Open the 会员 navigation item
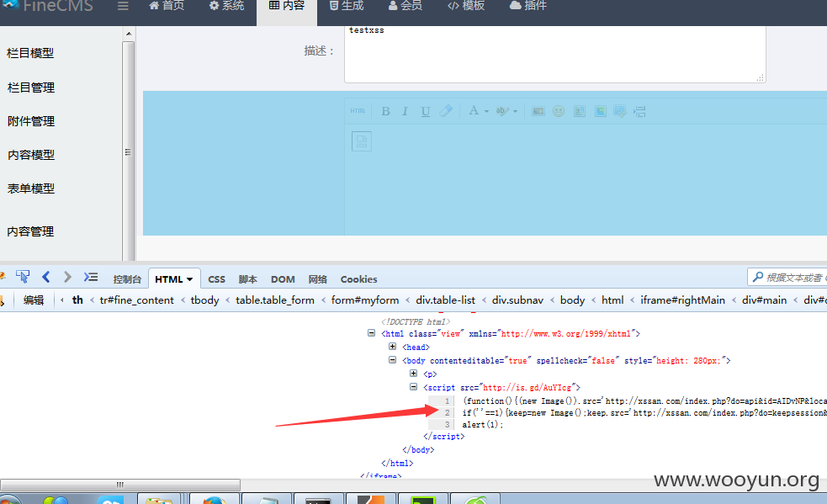This screenshot has width=827, height=504. (x=406, y=6)
